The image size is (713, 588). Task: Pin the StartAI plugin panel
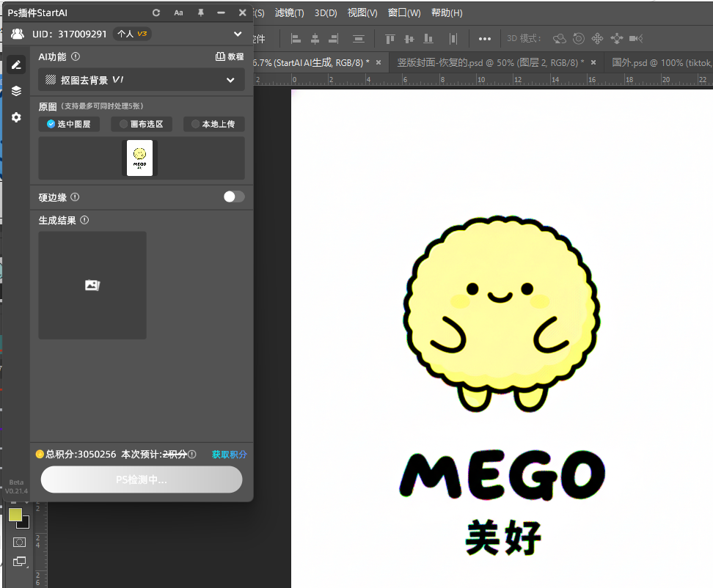point(199,12)
